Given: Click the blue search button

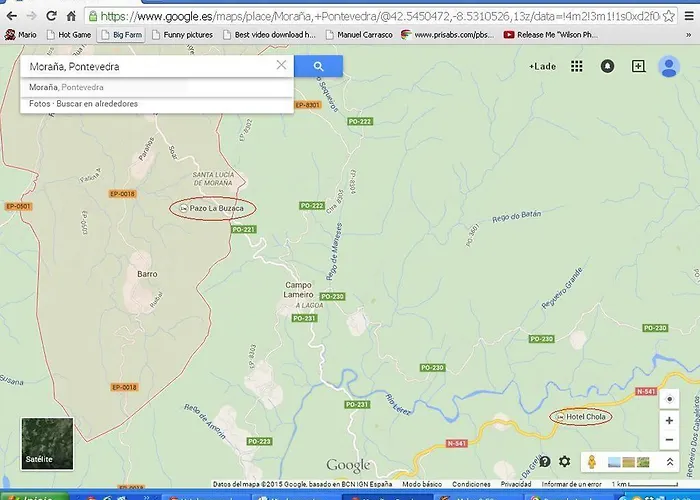Looking at the screenshot, I should [x=318, y=66].
